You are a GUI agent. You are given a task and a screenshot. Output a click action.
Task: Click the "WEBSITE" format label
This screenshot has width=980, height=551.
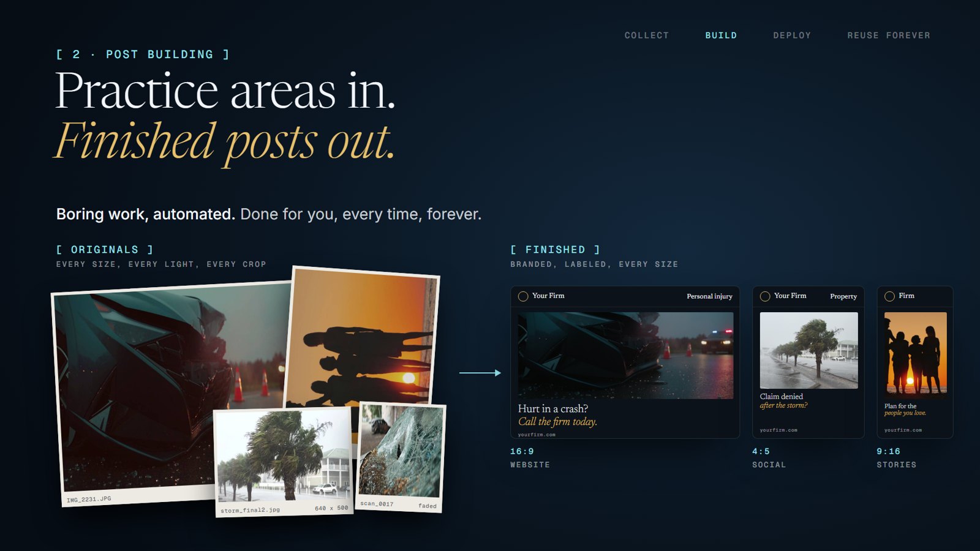pos(530,465)
